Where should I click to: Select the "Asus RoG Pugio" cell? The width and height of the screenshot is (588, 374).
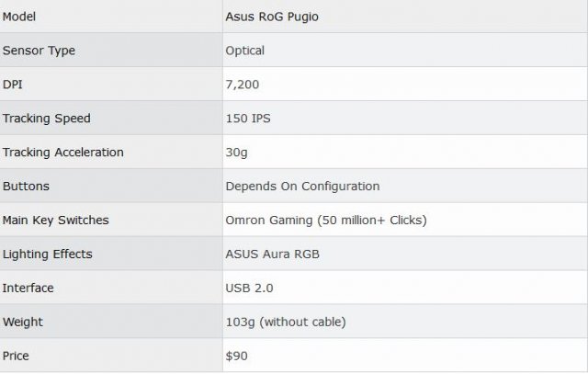(270, 17)
